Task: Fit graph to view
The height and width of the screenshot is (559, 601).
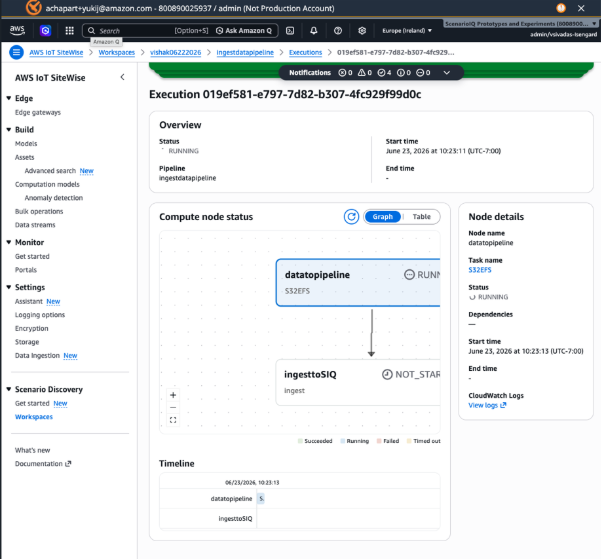Action: click(x=173, y=420)
